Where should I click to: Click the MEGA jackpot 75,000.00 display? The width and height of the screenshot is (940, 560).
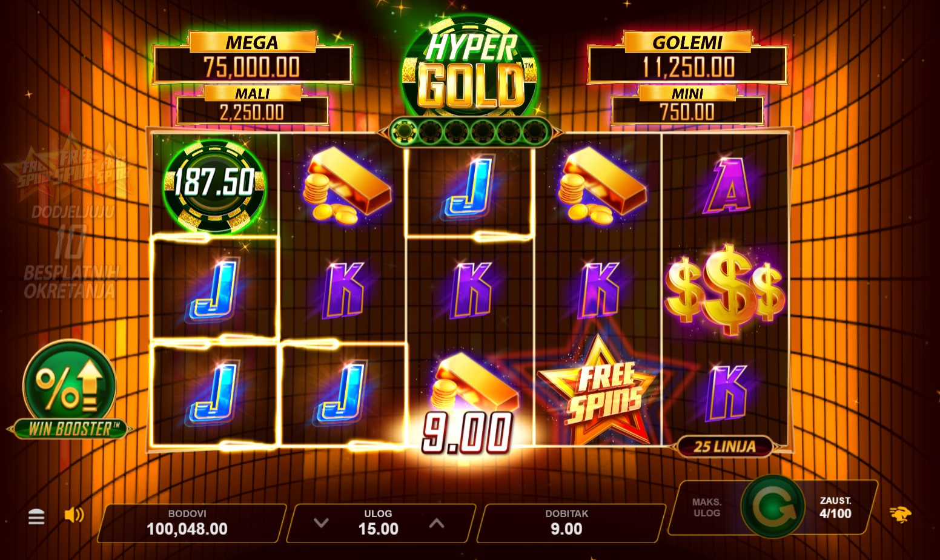pyautogui.click(x=252, y=58)
